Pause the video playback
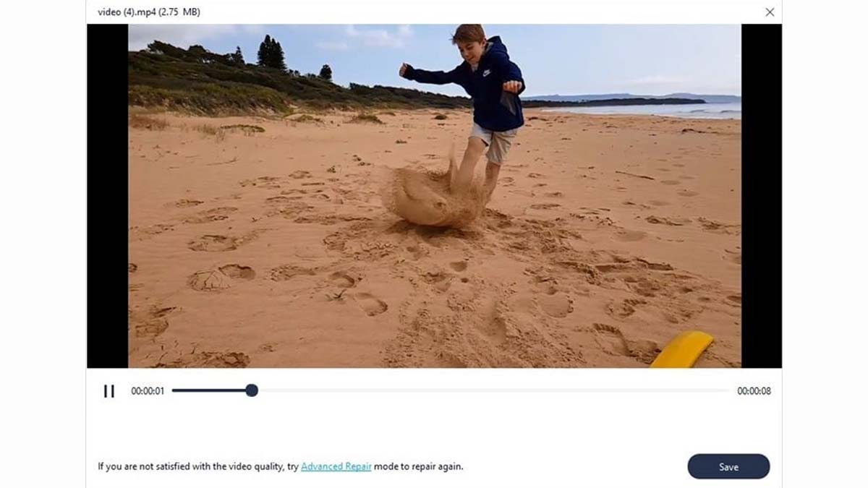The image size is (868, 488). tap(109, 391)
